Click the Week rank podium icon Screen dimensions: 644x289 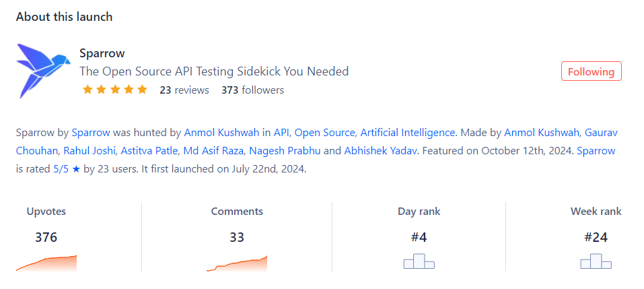[x=596, y=261]
